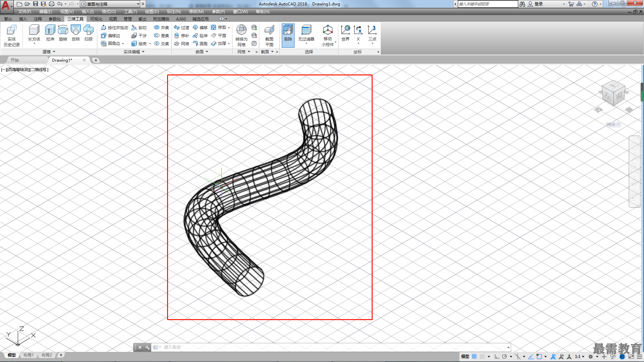Image resolution: width=644 pixels, height=362 pixels.
Task: Select surface 修补 (Patch) tool
Action: (181, 36)
